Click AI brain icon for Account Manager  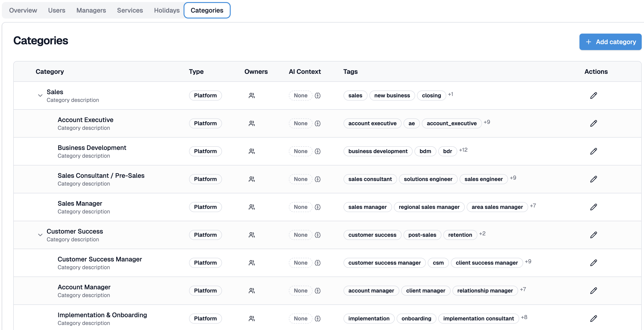[x=317, y=290]
